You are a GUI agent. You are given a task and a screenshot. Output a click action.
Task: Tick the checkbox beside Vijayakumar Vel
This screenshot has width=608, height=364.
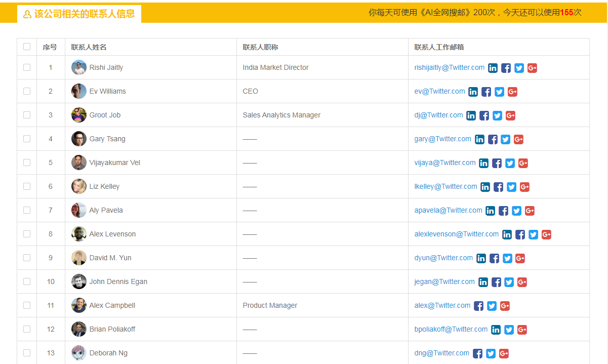tap(27, 163)
